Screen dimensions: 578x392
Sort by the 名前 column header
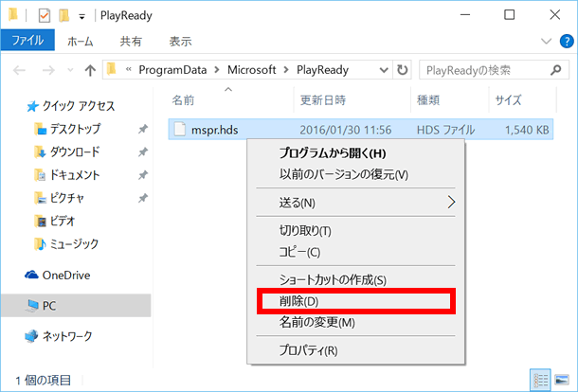pos(183,100)
